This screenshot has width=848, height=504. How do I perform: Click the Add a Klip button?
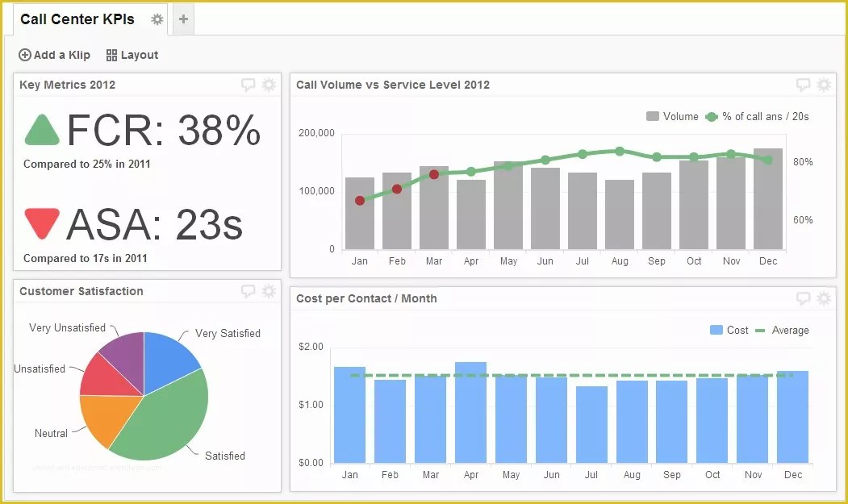[x=53, y=55]
